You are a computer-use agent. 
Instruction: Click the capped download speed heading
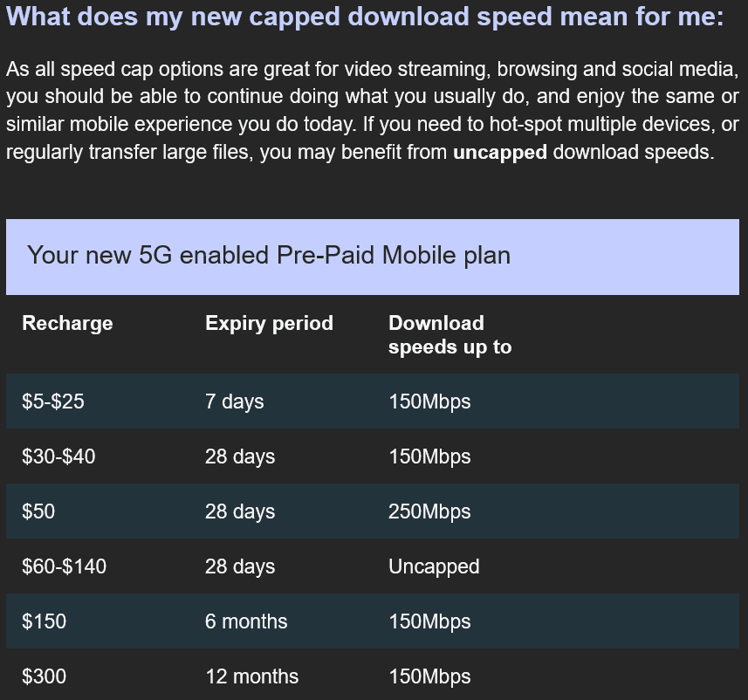[x=365, y=17]
